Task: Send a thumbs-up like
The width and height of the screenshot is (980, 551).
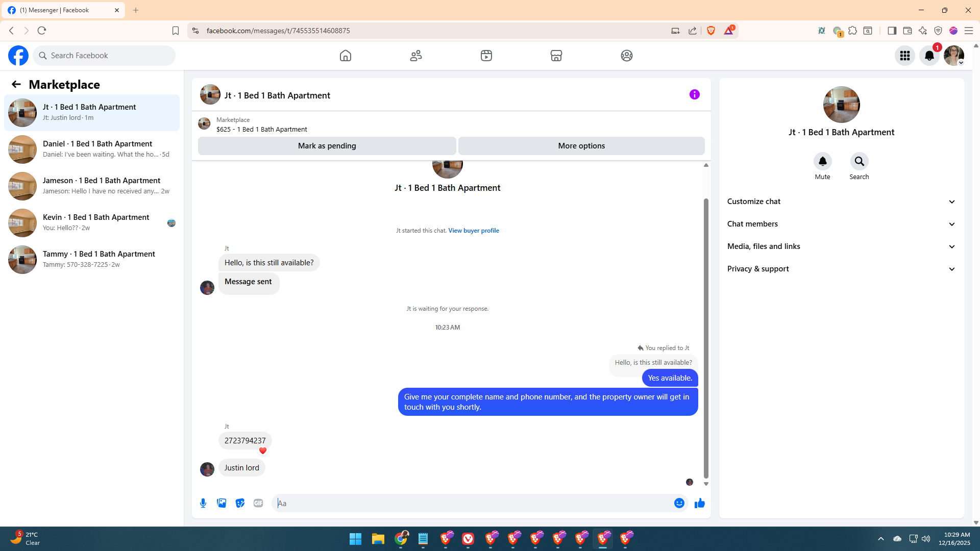Action: point(700,503)
